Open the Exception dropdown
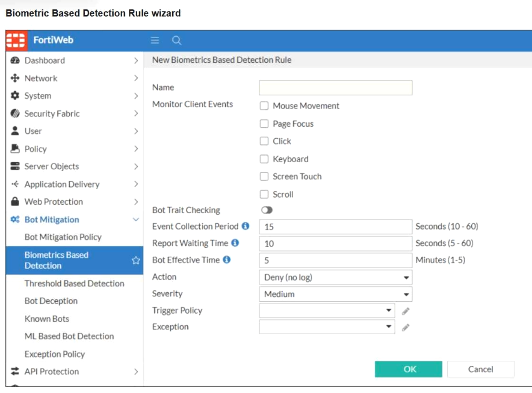Screen dimensions: 532x393 point(327,327)
